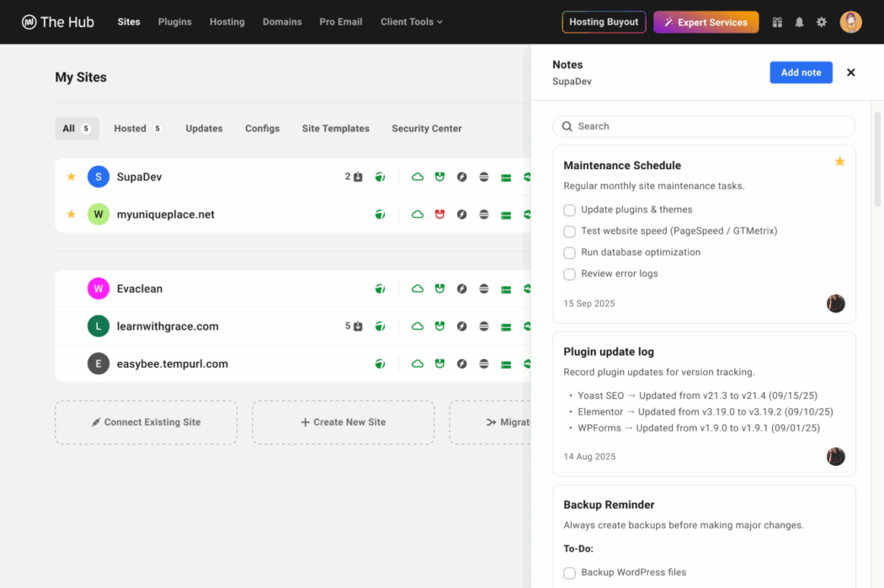Open the settings gear icon
Viewport: 884px width, 588px height.
coord(822,22)
